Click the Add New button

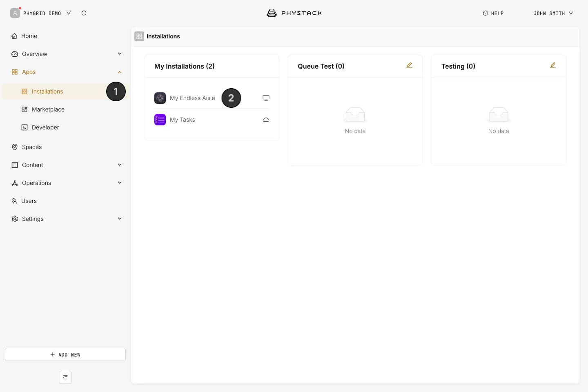[x=65, y=354]
